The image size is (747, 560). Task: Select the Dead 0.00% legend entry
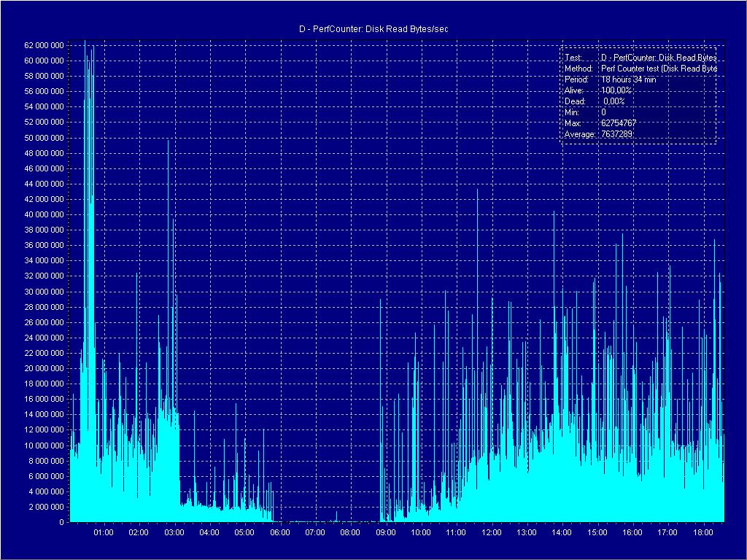point(614,101)
